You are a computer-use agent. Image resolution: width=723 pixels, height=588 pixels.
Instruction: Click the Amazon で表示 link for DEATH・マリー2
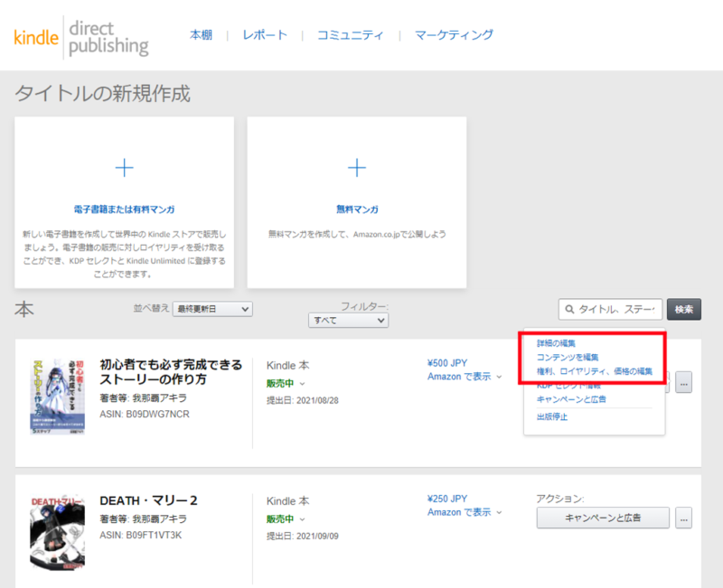click(x=459, y=512)
